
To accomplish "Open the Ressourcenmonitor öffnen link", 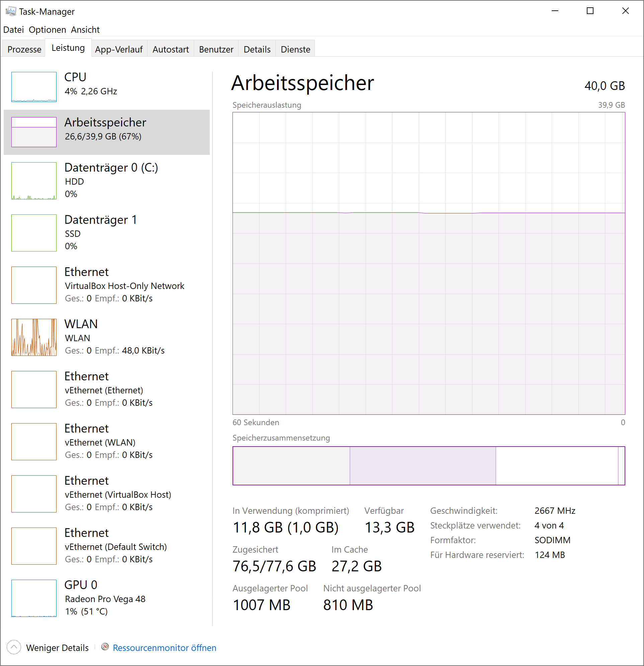I will pyautogui.click(x=165, y=648).
